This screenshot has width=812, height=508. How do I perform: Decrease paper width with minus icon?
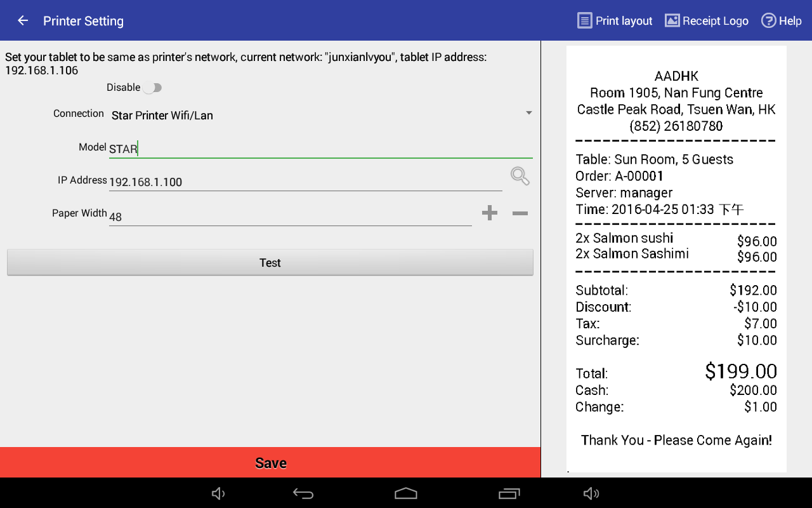520,213
